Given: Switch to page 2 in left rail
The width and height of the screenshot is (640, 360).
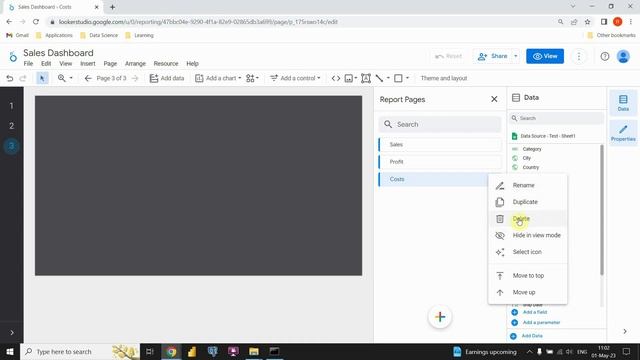Looking at the screenshot, I should [x=11, y=126].
